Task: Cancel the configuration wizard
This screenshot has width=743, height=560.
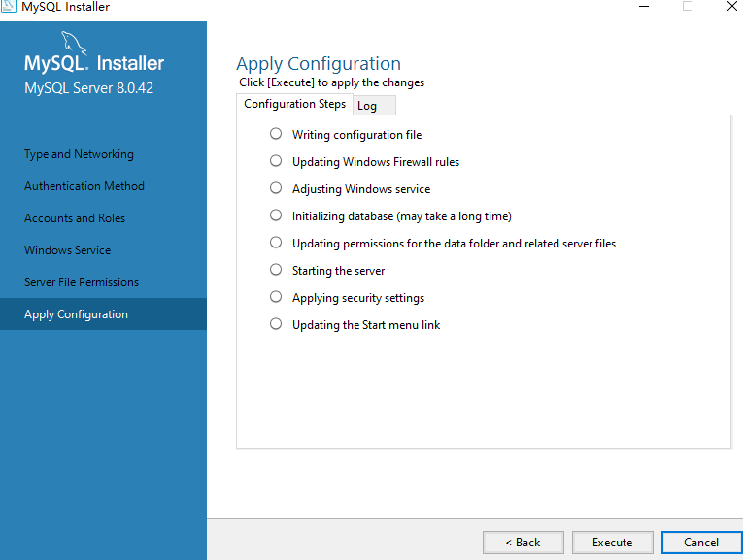Action: [x=701, y=542]
